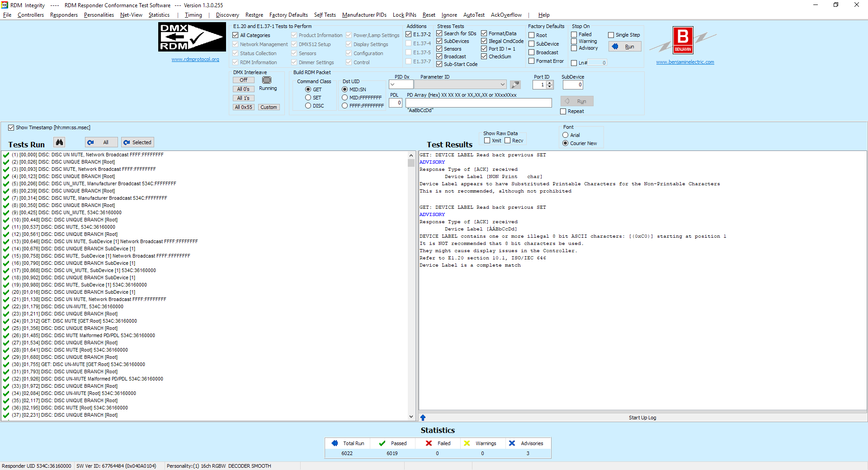This screenshot has width=868, height=470.
Task: Open the Discovery menu
Action: tap(227, 15)
